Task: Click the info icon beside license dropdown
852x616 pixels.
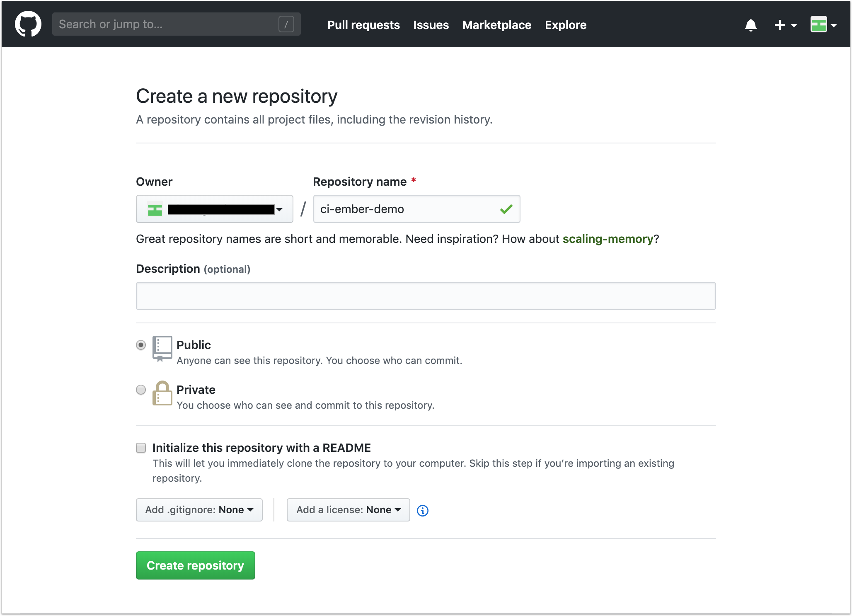Action: (423, 511)
